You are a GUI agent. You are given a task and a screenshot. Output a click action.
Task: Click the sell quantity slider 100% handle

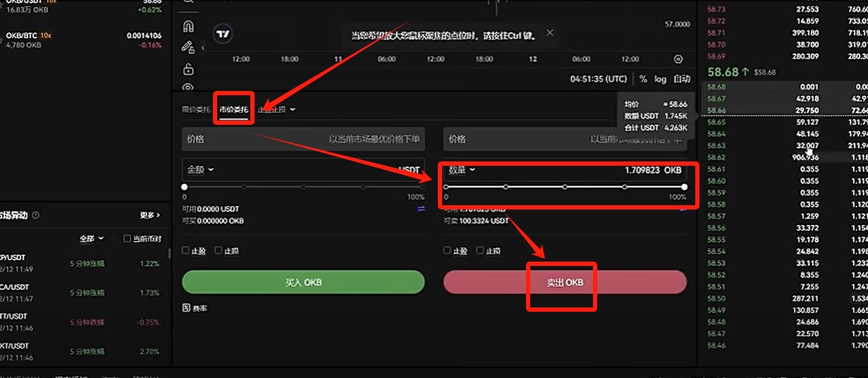tap(684, 187)
